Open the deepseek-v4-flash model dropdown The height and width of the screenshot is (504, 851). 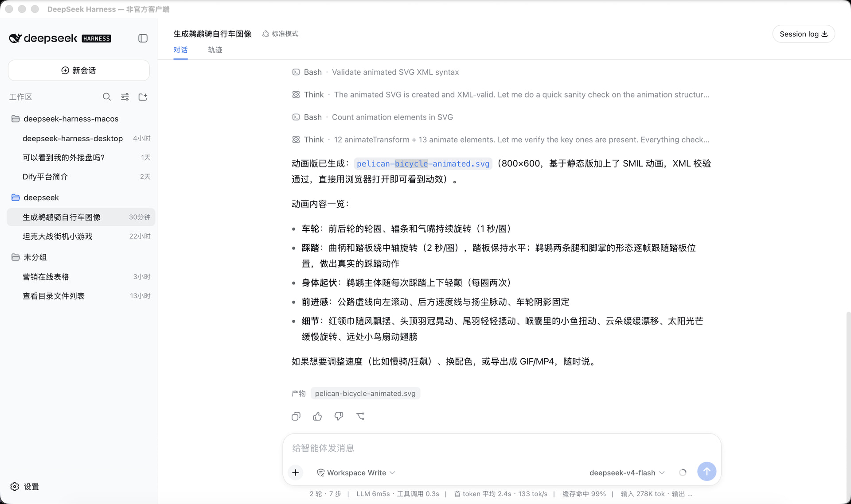click(627, 473)
